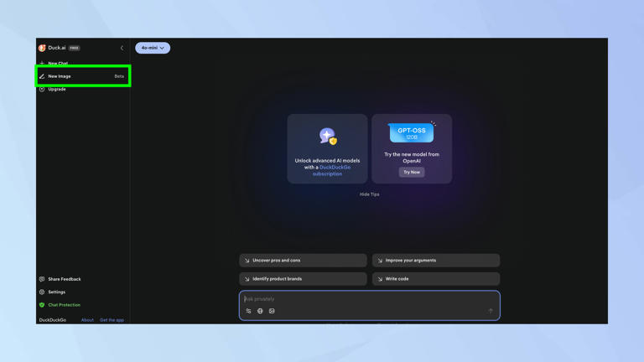Click the Try Now button
Screen dimensions: 644x362
pyautogui.click(x=412, y=173)
